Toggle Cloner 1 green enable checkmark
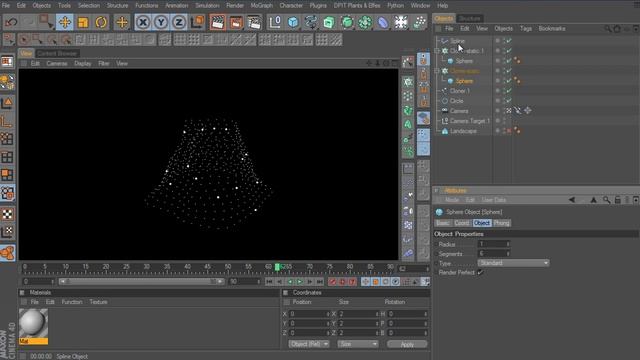Viewport: 640px width, 360px height. (x=509, y=91)
